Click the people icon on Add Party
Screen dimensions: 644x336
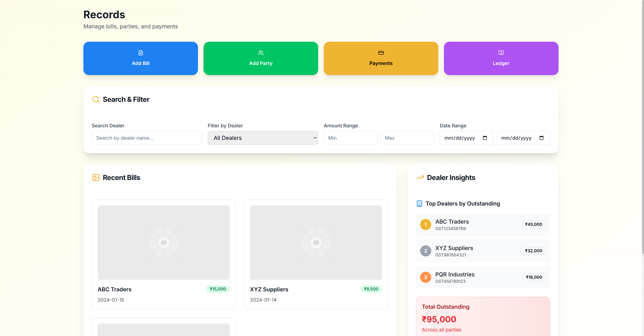[261, 53]
